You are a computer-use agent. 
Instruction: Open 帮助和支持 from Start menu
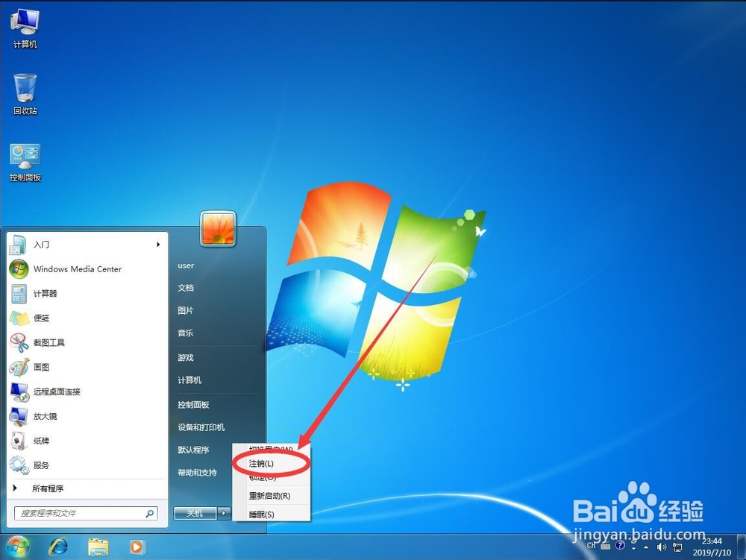(x=197, y=473)
